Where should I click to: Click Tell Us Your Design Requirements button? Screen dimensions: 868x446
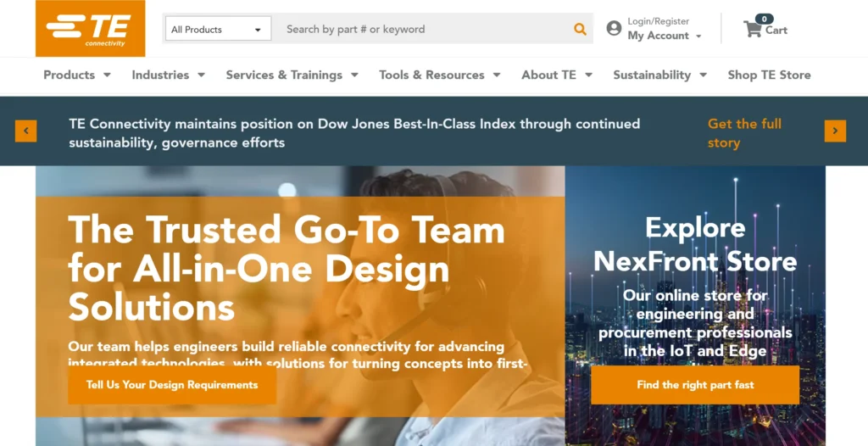coord(172,385)
